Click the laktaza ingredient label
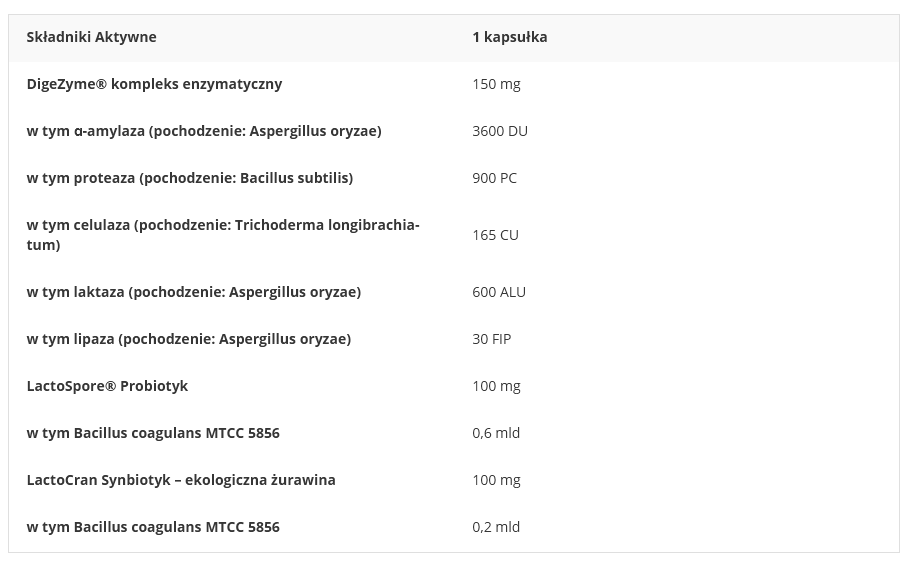The image size is (911, 563). click(193, 292)
